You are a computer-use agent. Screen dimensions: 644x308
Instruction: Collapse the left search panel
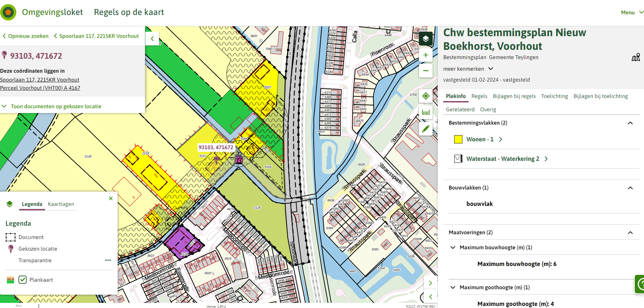point(152,39)
